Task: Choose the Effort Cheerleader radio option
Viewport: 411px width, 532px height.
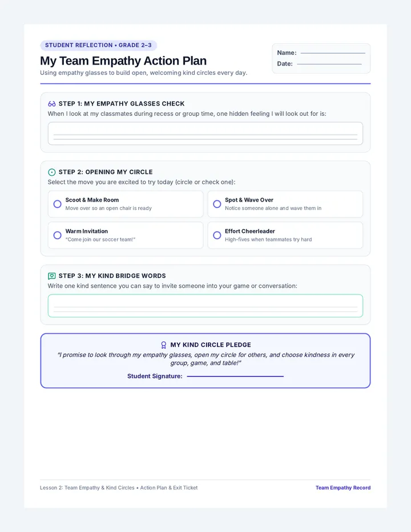Action: pyautogui.click(x=217, y=235)
